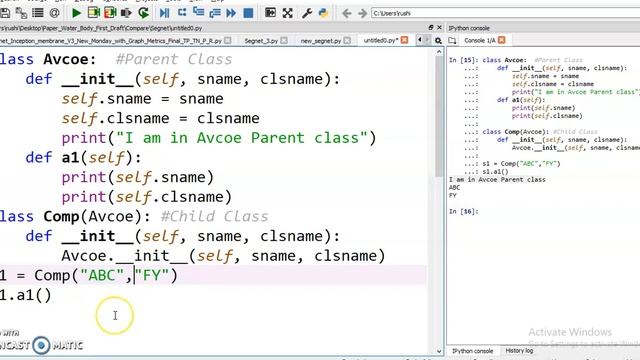Viewport: 640px width, 360px height.
Task: Run selection or current line
Action: 126,13
